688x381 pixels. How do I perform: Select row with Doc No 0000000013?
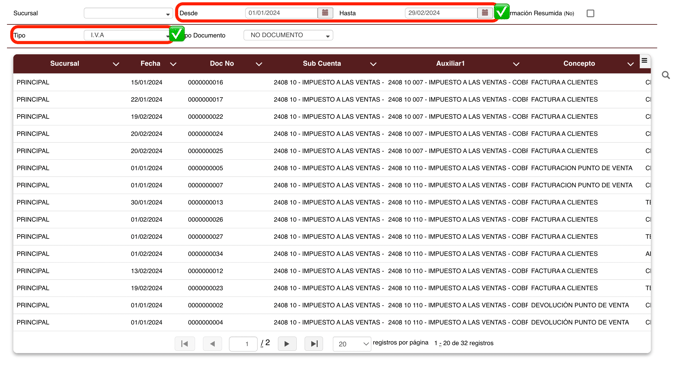tap(332, 202)
